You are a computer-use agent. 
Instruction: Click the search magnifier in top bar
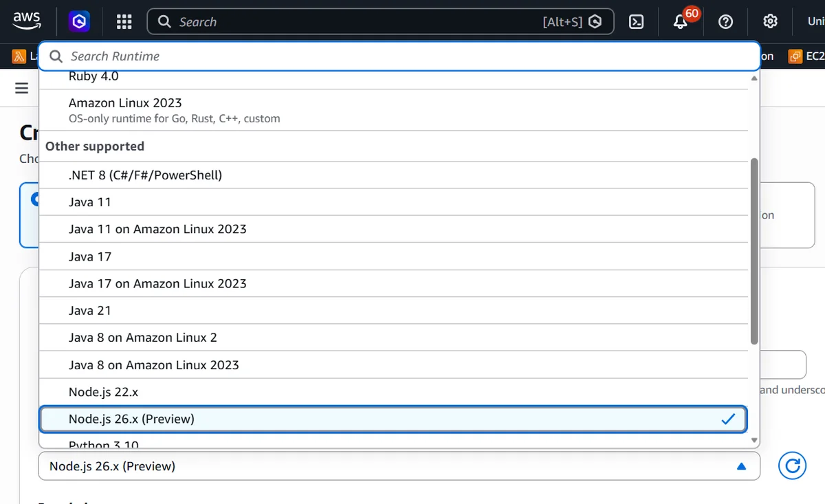(x=164, y=22)
